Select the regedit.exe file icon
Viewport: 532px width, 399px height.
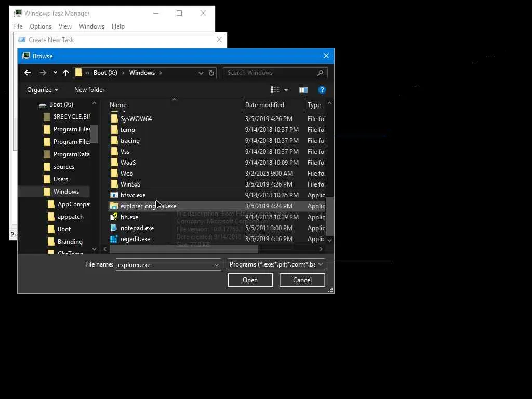[x=114, y=239]
